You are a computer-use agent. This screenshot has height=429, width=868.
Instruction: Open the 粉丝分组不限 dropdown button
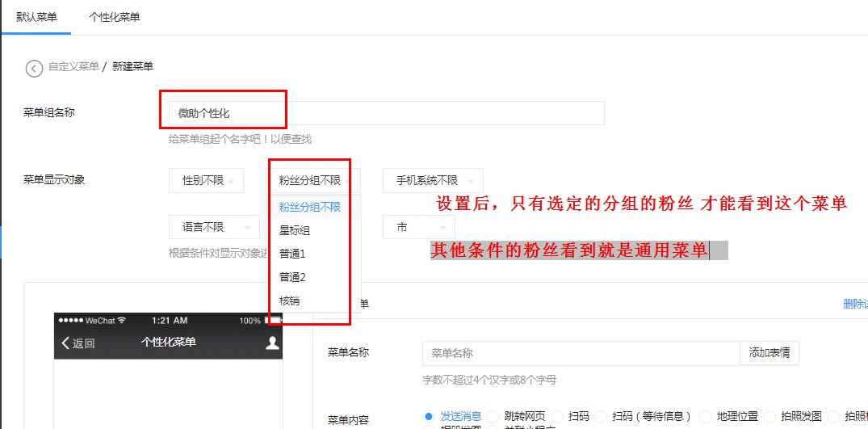pos(314,181)
